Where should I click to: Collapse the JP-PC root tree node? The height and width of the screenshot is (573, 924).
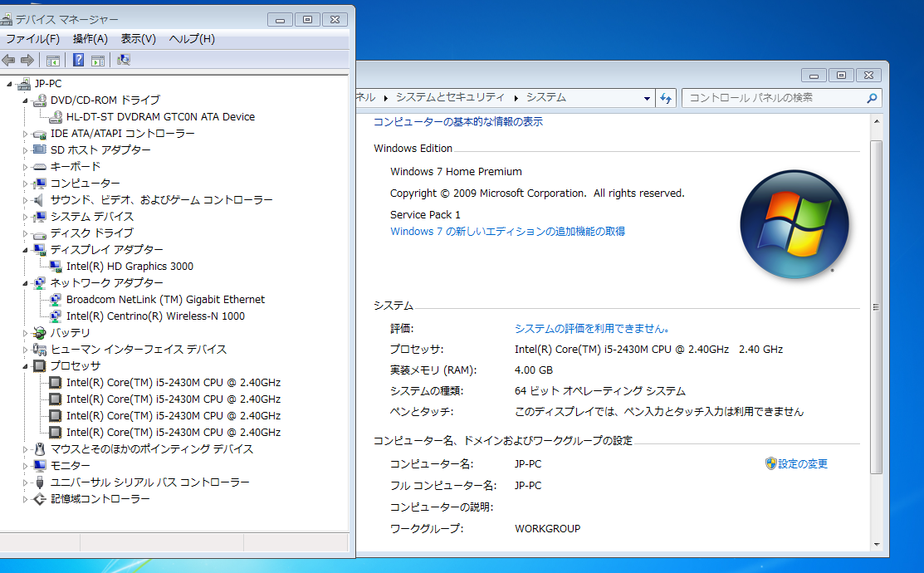(x=9, y=84)
